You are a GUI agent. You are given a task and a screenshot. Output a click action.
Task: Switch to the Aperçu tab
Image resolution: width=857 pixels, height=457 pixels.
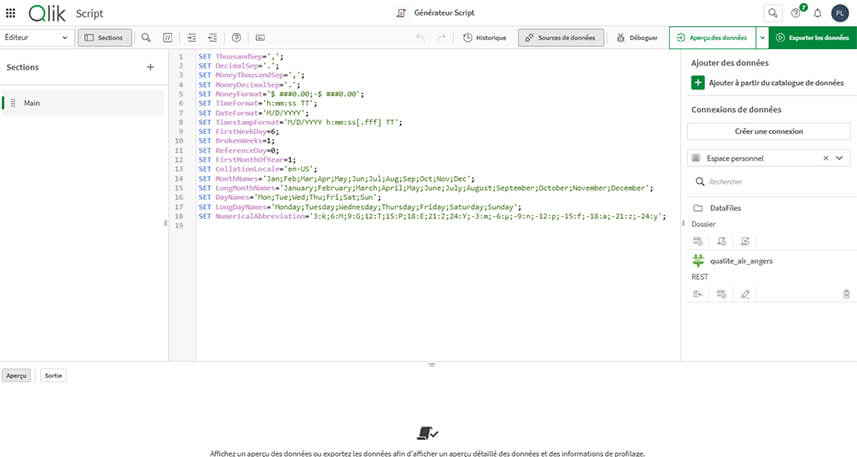(x=16, y=376)
